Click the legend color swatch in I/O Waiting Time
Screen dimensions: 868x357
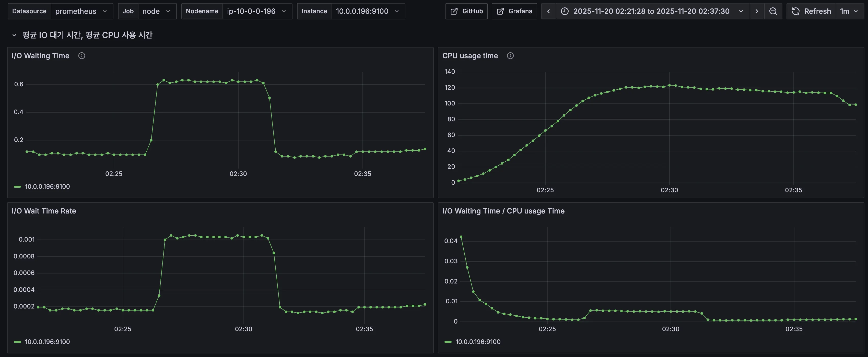click(x=17, y=187)
